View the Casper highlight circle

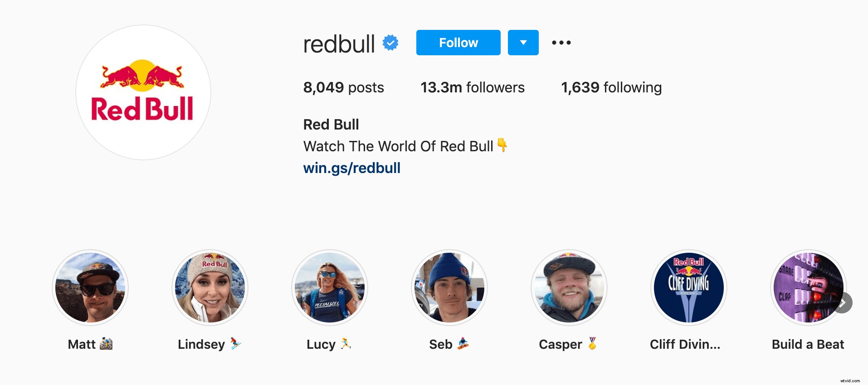(569, 288)
